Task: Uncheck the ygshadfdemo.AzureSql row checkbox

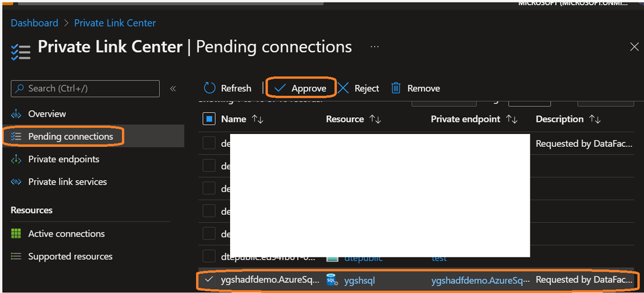Action: [209, 280]
